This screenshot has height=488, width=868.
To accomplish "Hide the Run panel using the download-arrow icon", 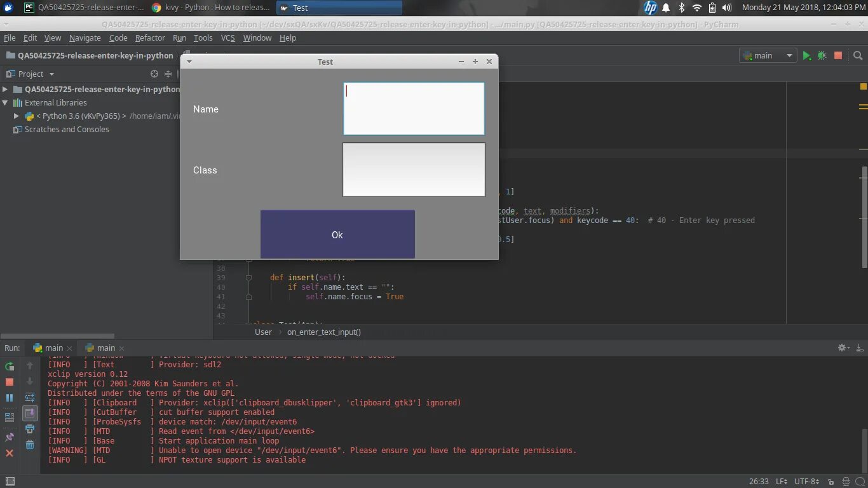I will [x=860, y=348].
